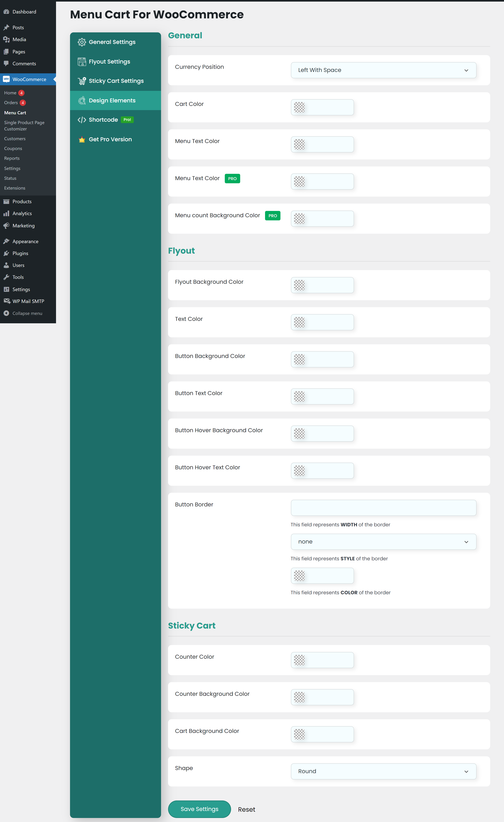This screenshot has width=504, height=822.
Task: Pick the Cart Color swatch
Action: (299, 107)
